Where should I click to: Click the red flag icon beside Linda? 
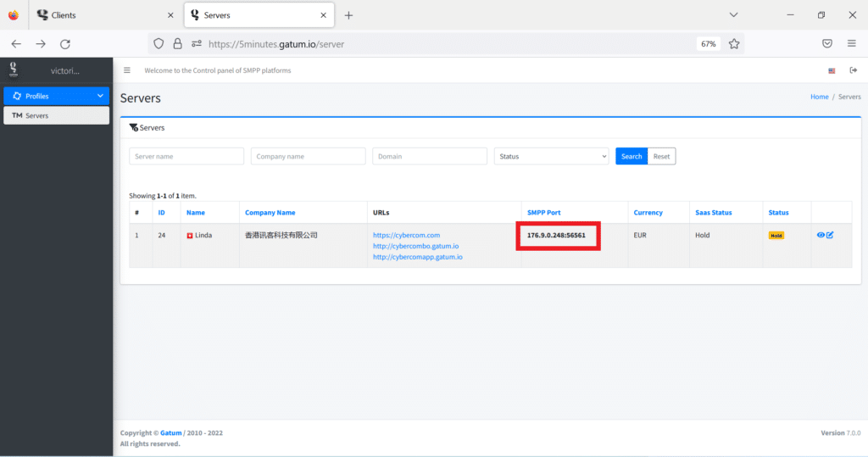(189, 236)
